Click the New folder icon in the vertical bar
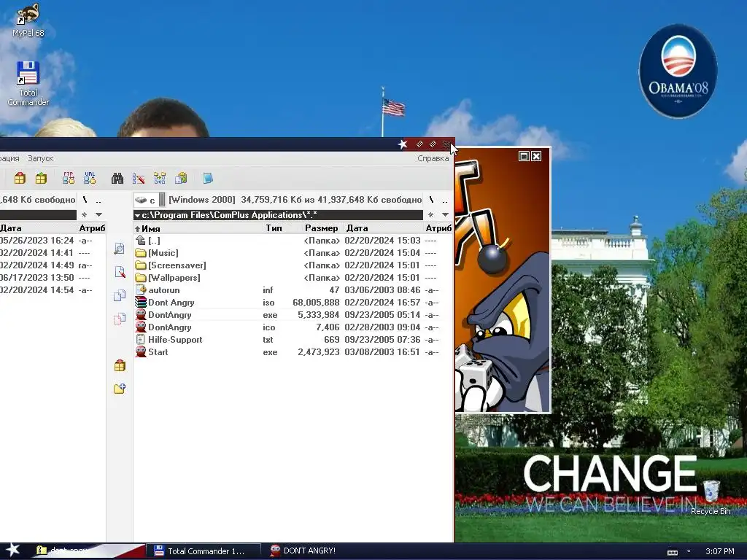This screenshot has width=747, height=560. 120,389
